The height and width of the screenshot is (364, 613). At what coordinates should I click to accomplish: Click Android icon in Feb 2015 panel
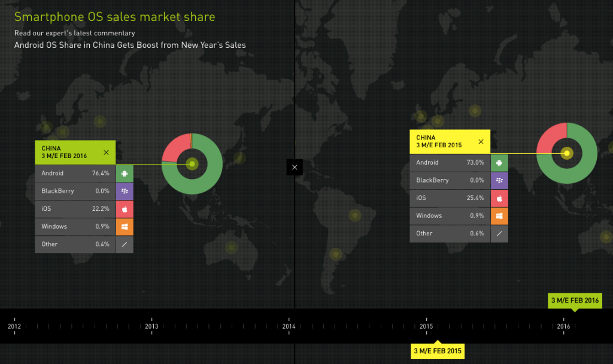tap(499, 163)
